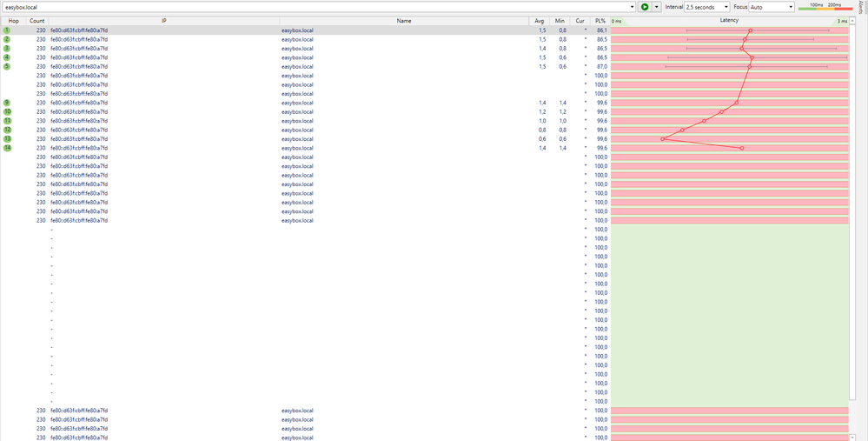This screenshot has width=868, height=441.
Task: Open the Interval dropdown showing 2,5 seconds
Action: coord(707,7)
